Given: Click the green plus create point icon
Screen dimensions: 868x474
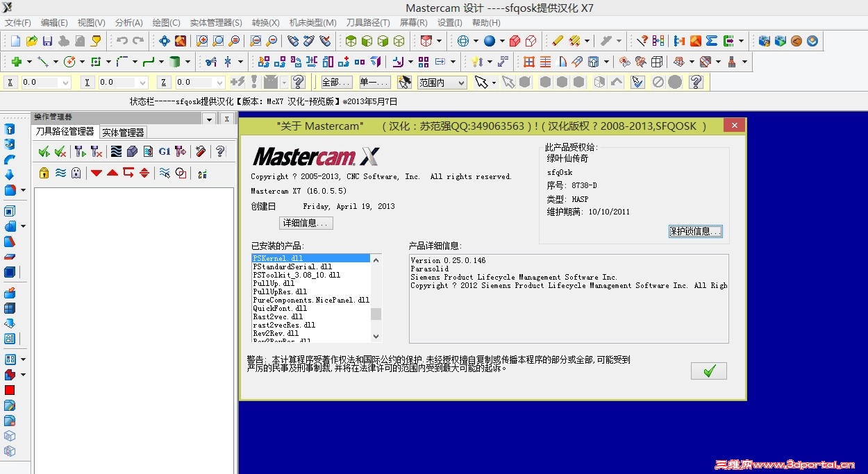Looking at the screenshot, I should click(16, 62).
